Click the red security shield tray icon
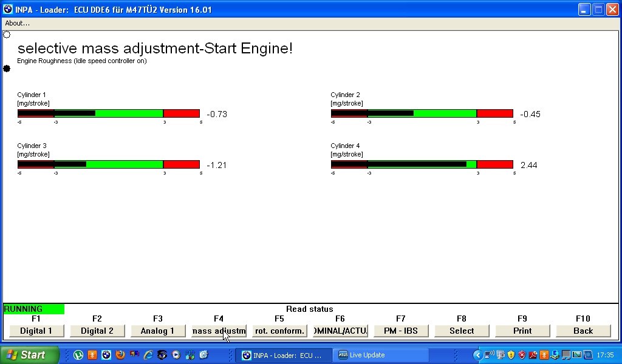The image size is (622, 364). point(522,355)
